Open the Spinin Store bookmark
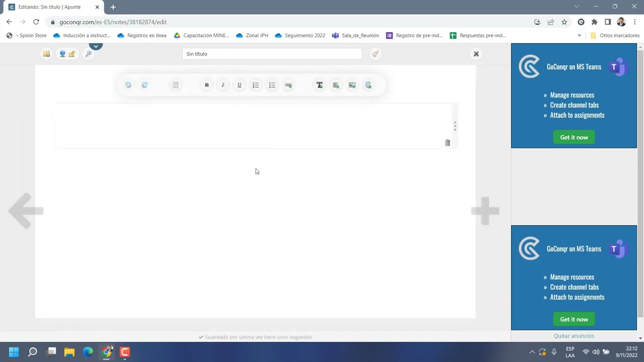This screenshot has height=362, width=644. tap(26, 36)
